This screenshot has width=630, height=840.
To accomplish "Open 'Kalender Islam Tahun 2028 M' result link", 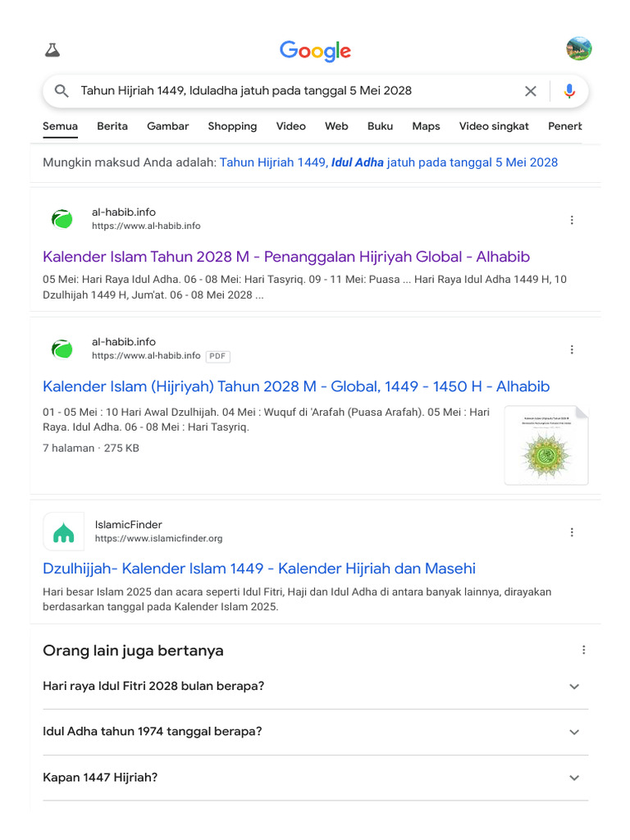I will 286,257.
